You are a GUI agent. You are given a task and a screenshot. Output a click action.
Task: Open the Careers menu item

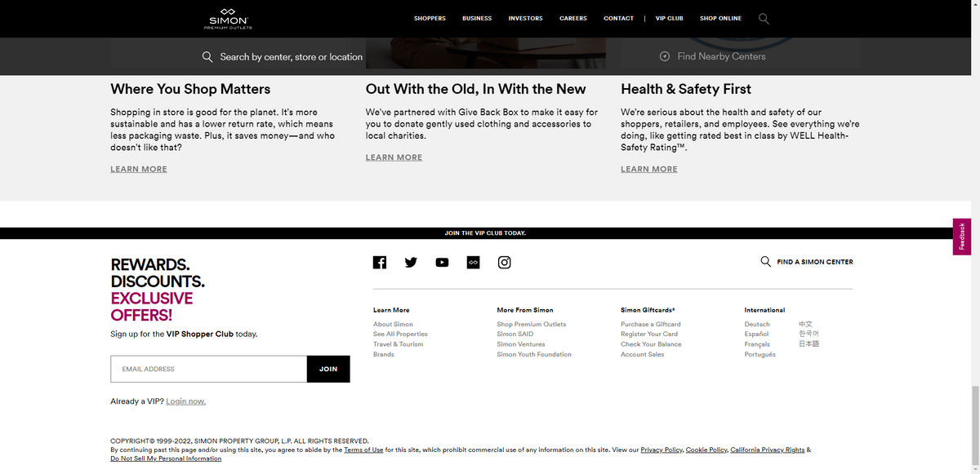[573, 18]
